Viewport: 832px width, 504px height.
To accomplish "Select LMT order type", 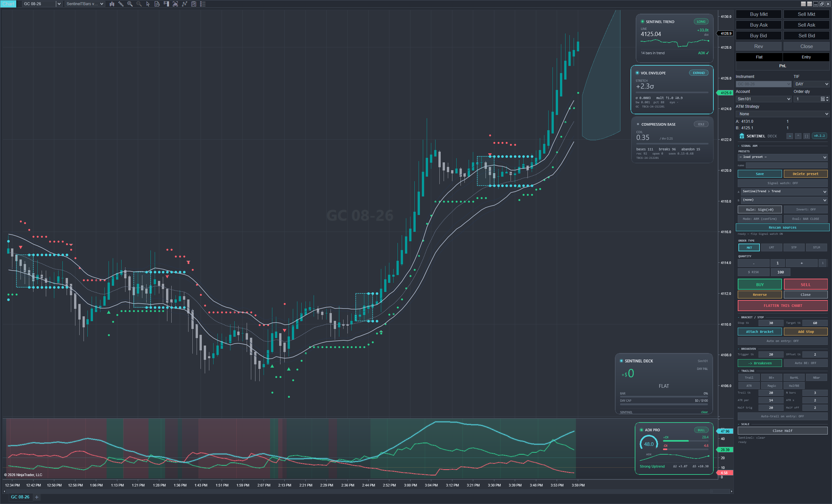I will (772, 247).
